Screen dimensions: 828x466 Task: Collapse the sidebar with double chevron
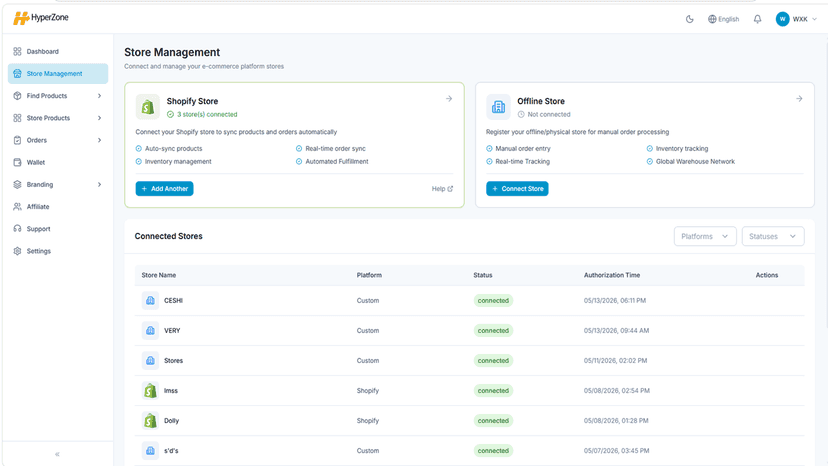click(x=58, y=454)
